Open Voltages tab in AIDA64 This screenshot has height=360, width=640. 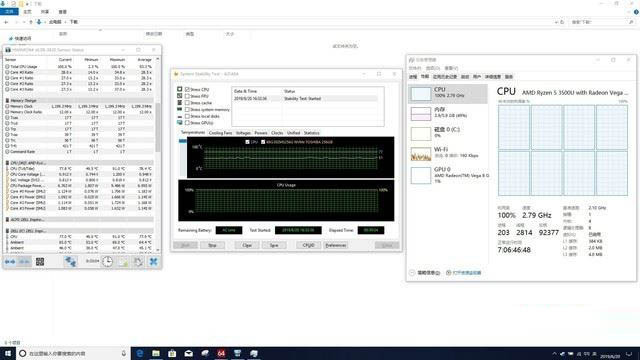pos(243,133)
